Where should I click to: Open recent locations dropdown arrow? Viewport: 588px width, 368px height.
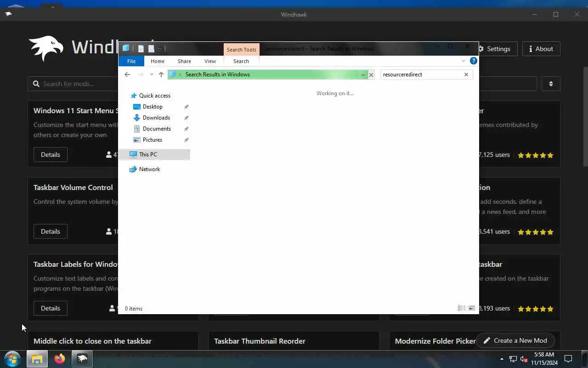click(152, 75)
